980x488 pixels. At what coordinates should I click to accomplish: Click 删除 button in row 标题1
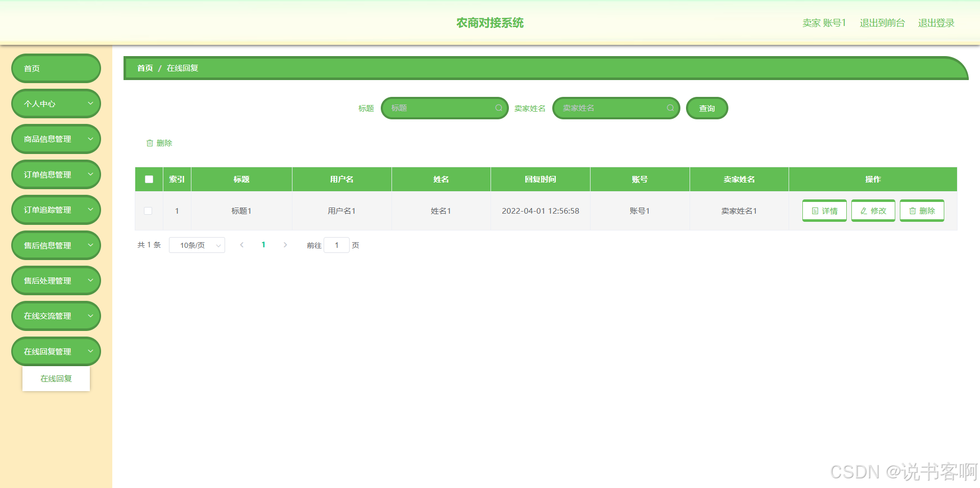coord(922,211)
